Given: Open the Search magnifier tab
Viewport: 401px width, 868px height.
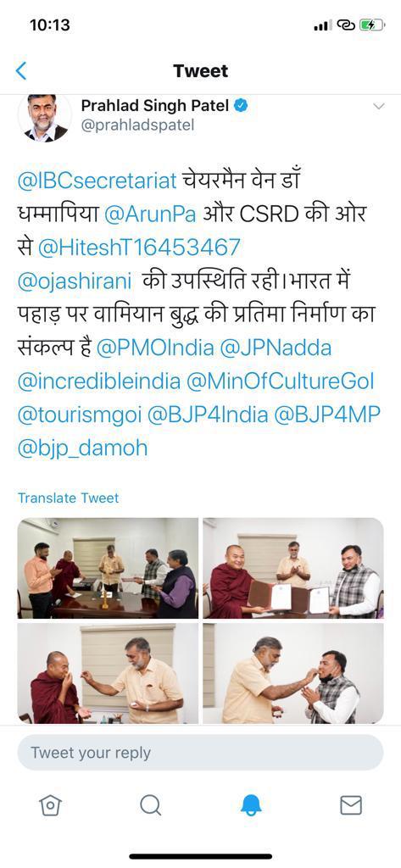Looking at the screenshot, I should pyautogui.click(x=150, y=805).
